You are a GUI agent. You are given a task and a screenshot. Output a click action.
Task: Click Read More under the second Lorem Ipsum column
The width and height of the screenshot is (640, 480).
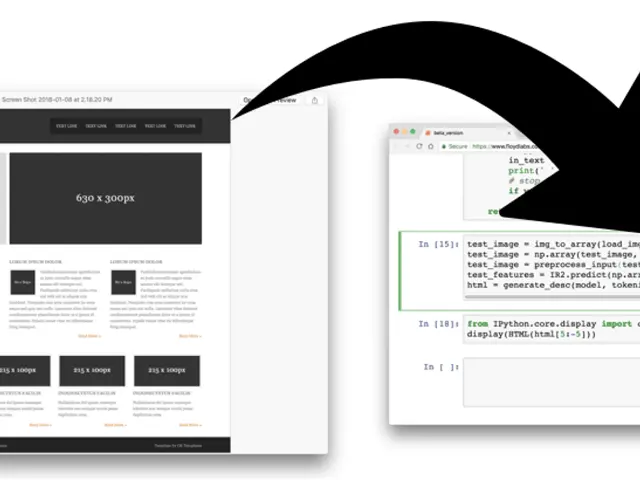(189, 336)
